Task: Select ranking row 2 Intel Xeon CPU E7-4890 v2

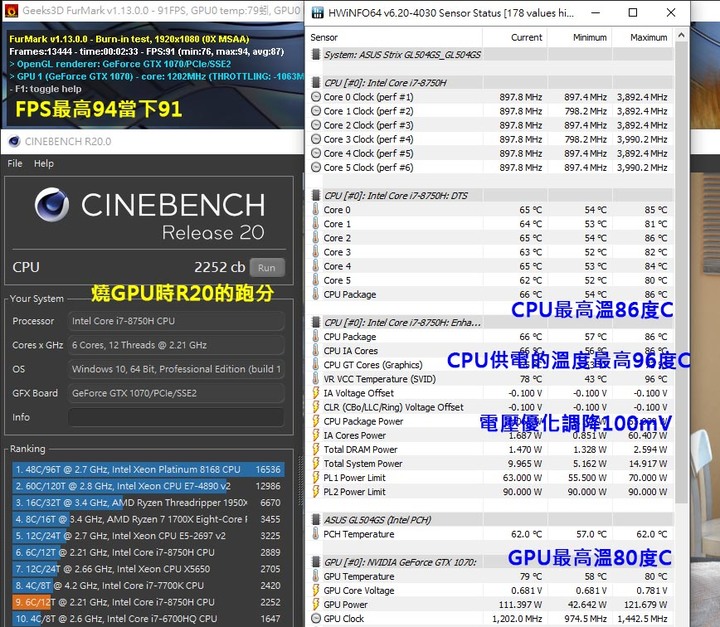Action: [x=148, y=486]
